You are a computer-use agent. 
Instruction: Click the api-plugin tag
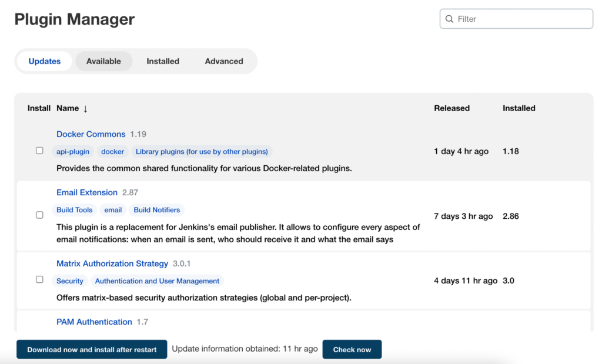coord(73,152)
